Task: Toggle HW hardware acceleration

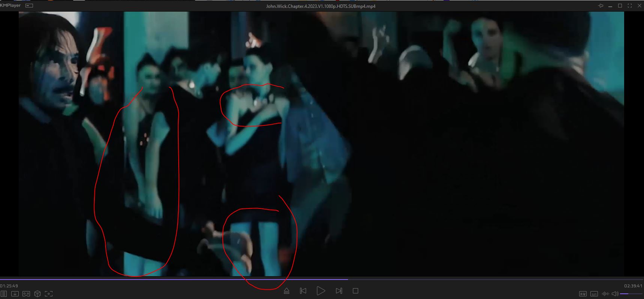Action: coord(583,294)
